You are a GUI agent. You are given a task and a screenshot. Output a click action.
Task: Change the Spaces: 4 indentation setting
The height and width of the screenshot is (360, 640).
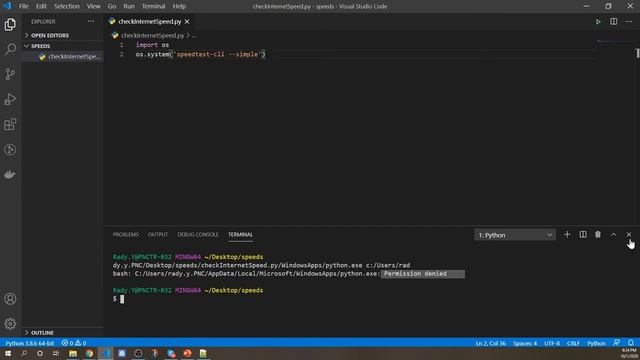(x=525, y=343)
